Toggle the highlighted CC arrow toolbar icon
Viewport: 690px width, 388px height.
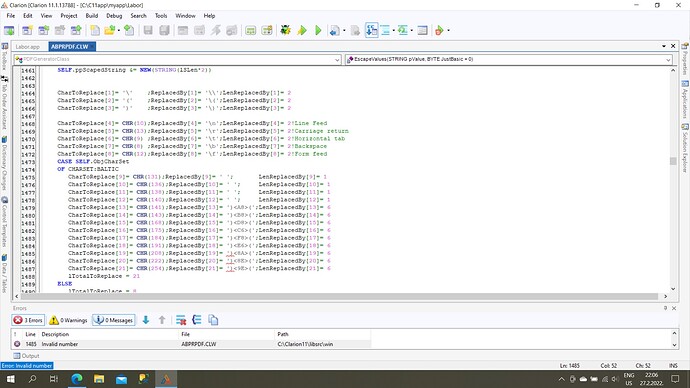click(x=371, y=30)
